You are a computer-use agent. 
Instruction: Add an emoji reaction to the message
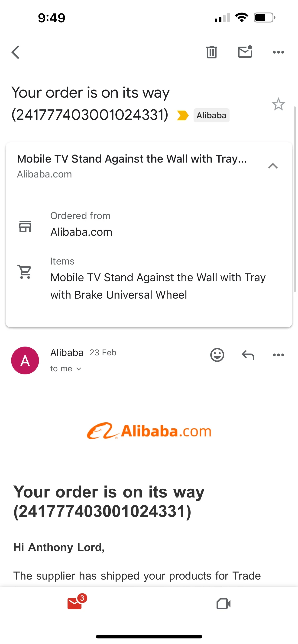pyautogui.click(x=217, y=355)
